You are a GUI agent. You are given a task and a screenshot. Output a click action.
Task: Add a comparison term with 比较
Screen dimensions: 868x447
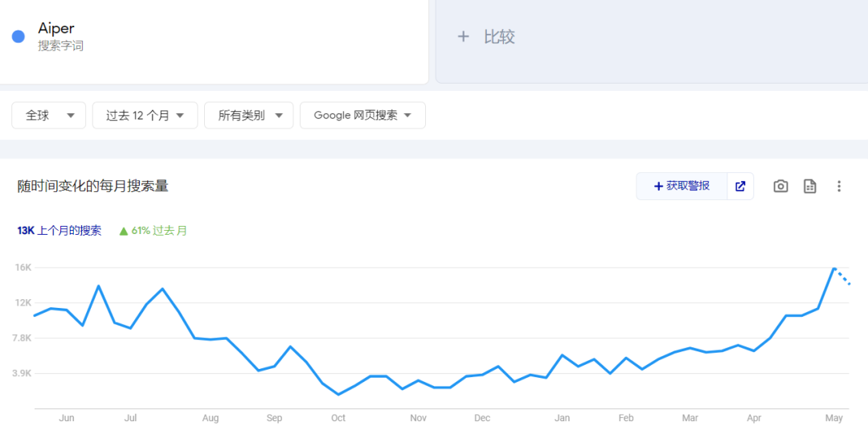click(x=486, y=37)
